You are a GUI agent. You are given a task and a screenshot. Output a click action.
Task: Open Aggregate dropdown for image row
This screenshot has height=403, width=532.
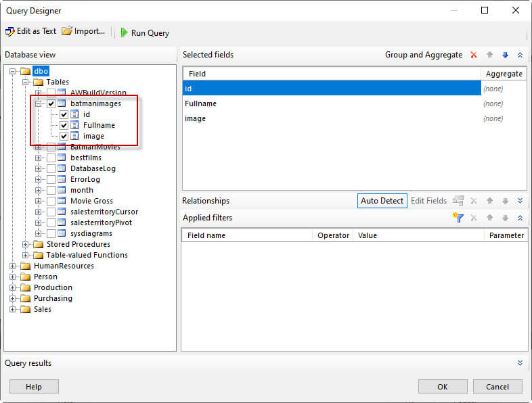pyautogui.click(x=504, y=118)
